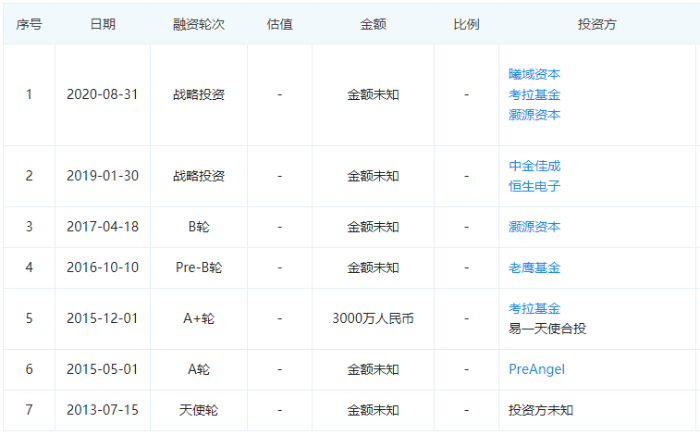Open the 恒生电子 investor link

click(x=534, y=186)
